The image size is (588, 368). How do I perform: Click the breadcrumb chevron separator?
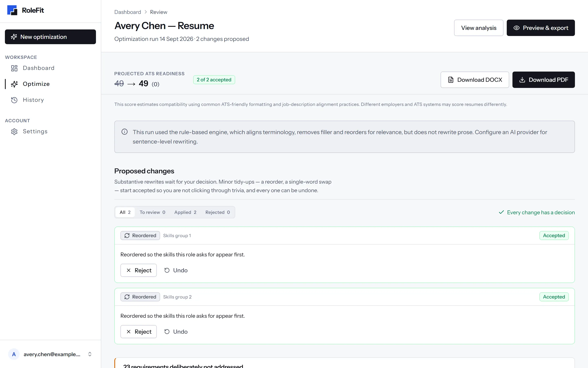click(146, 12)
